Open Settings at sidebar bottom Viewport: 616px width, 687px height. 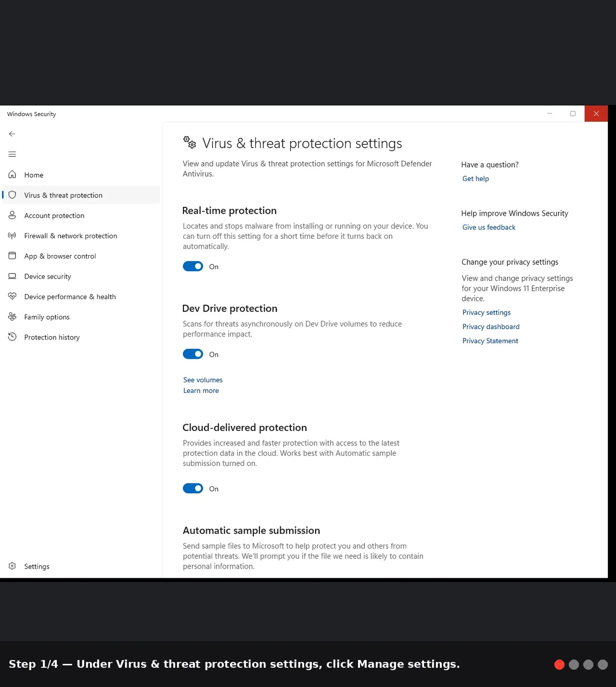click(x=81, y=566)
